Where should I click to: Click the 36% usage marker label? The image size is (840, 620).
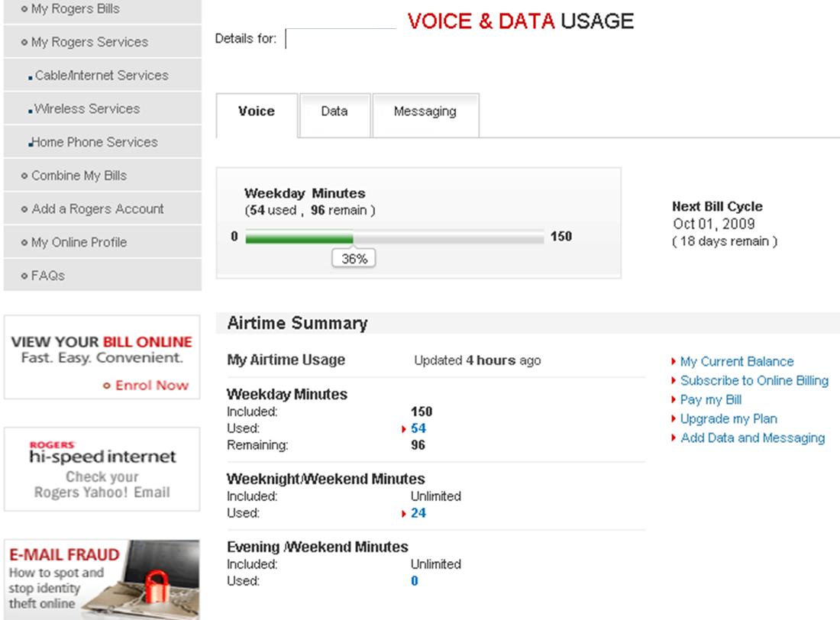coord(354,259)
